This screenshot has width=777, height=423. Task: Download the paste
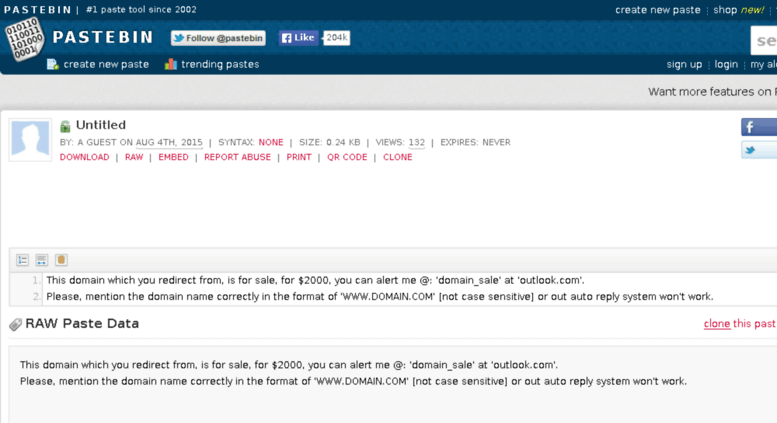coord(84,157)
